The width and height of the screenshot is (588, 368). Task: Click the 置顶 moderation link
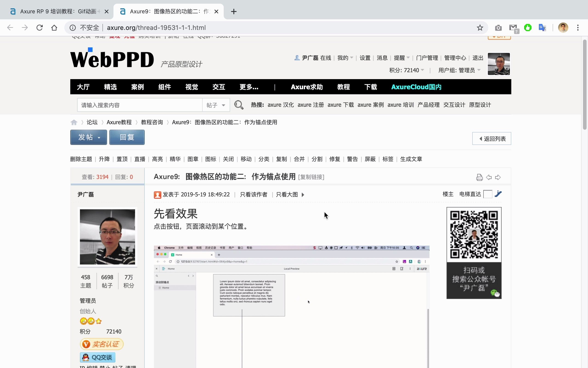click(x=122, y=159)
